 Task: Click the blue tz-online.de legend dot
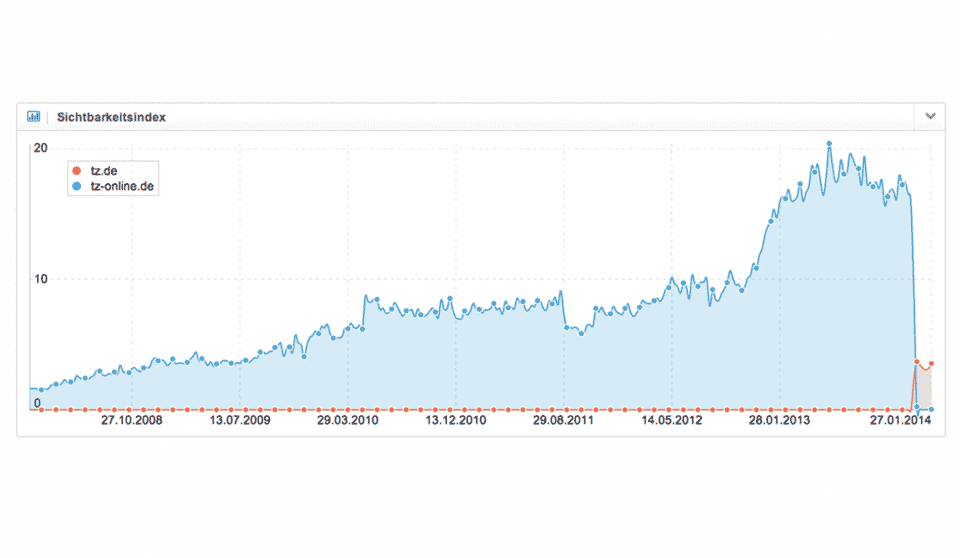click(x=77, y=186)
